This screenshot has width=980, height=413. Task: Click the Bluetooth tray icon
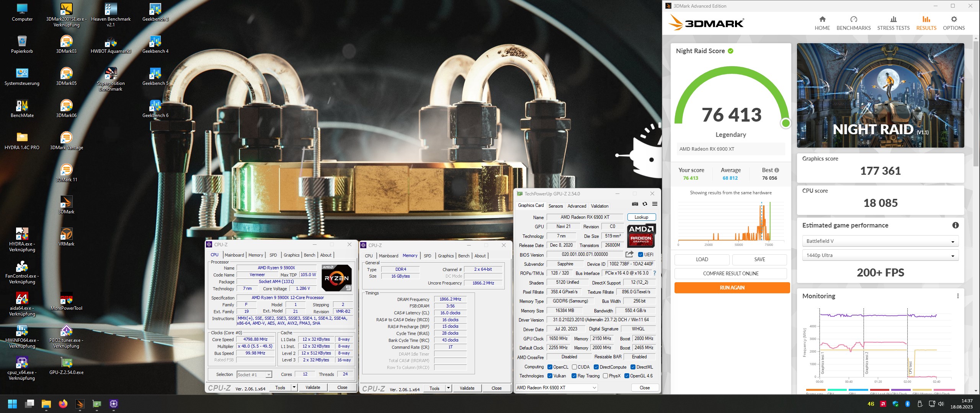[x=907, y=404]
